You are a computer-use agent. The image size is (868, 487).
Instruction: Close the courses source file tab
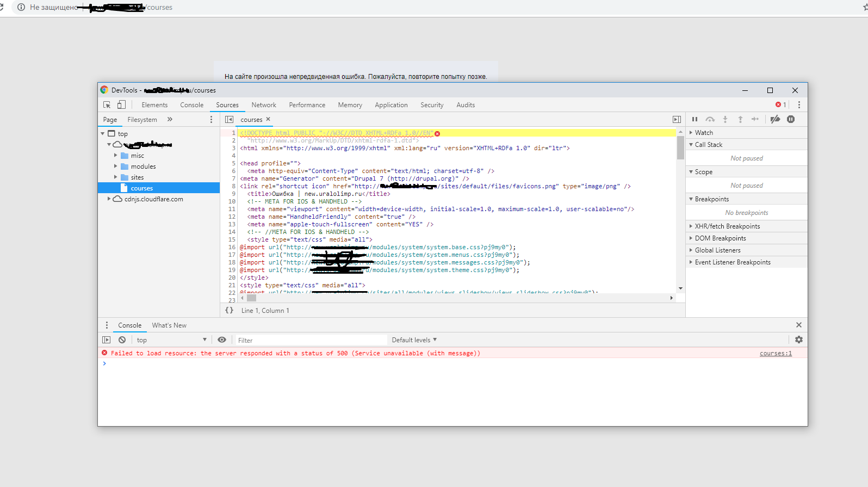(x=268, y=119)
